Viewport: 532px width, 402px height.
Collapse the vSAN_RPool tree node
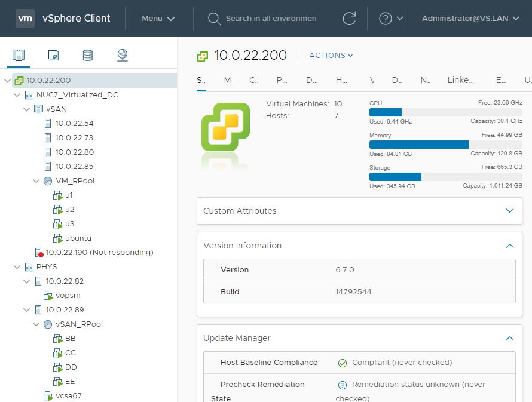click(36, 324)
